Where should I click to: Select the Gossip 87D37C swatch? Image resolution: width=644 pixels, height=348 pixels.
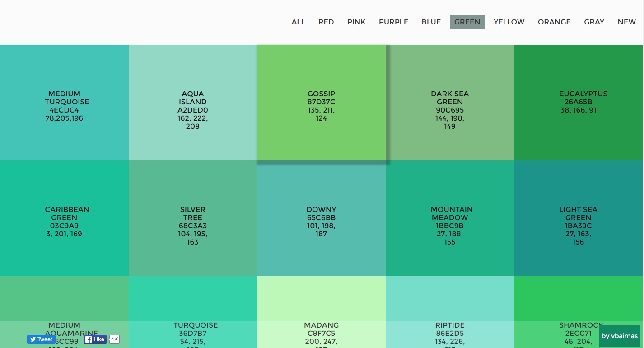321,103
